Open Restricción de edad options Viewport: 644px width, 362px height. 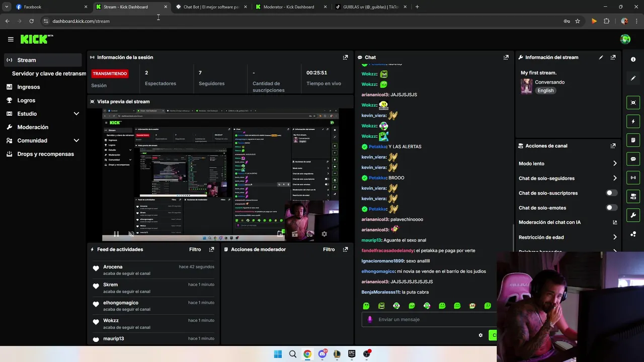pyautogui.click(x=568, y=237)
